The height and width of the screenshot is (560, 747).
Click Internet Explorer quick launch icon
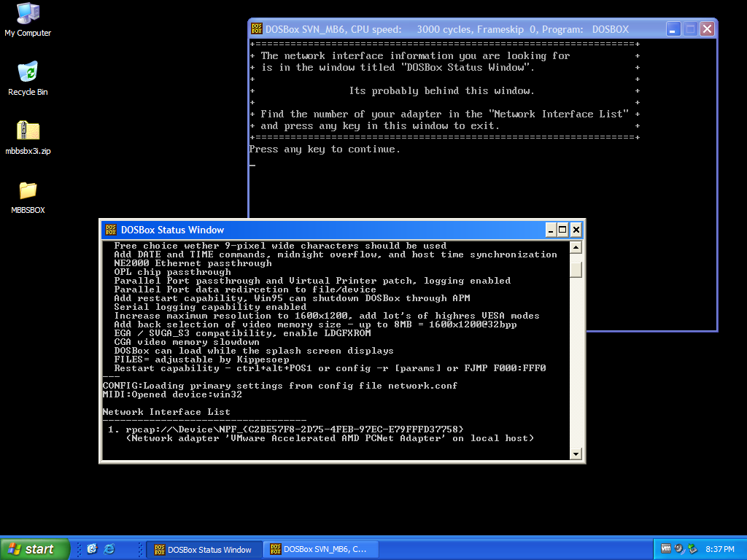109,549
